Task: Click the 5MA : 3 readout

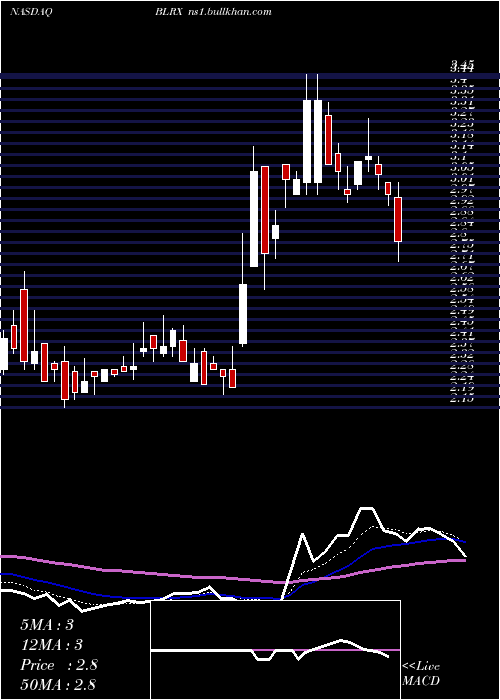Action: [47, 625]
